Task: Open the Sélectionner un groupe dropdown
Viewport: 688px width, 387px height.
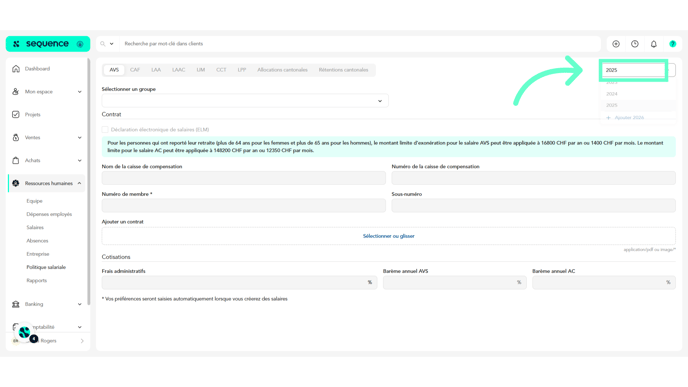Action: click(245, 101)
